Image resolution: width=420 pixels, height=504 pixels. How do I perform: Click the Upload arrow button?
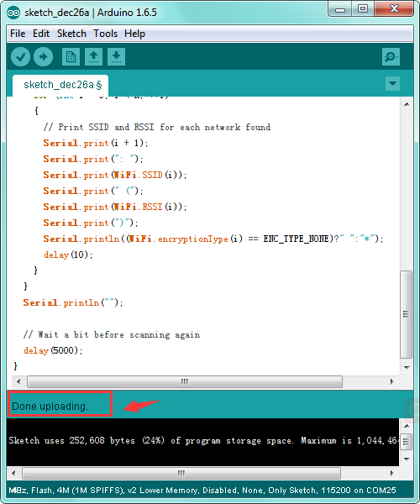[44, 57]
